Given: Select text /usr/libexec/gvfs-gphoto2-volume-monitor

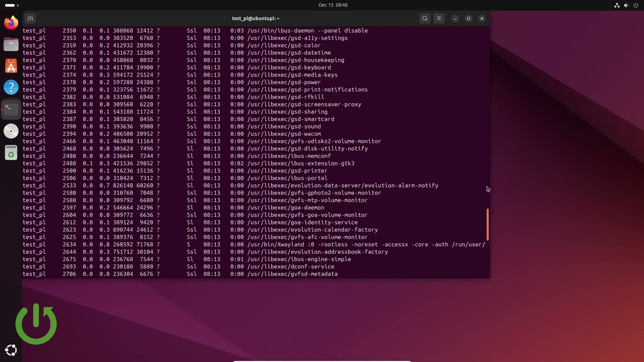Looking at the screenshot, I should point(314,193).
